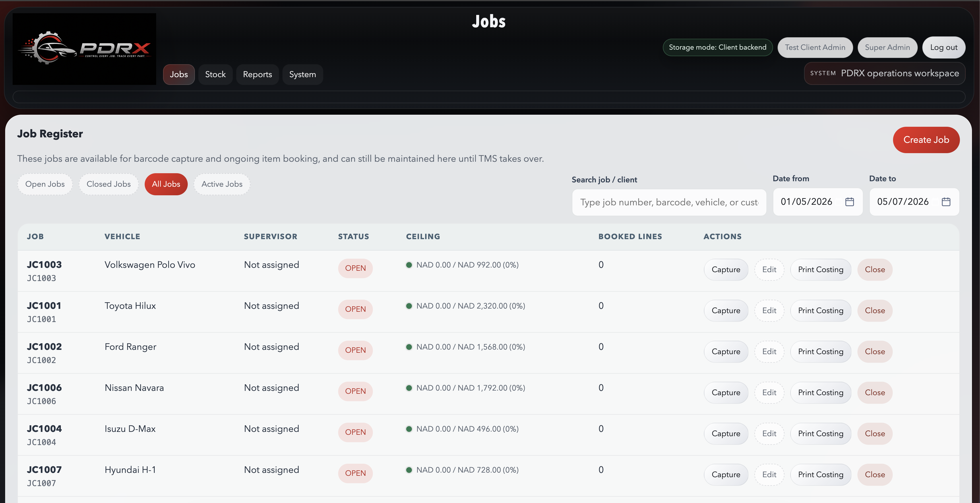The height and width of the screenshot is (503, 980).
Task: Click the CEILING column header
Action: 423,237
